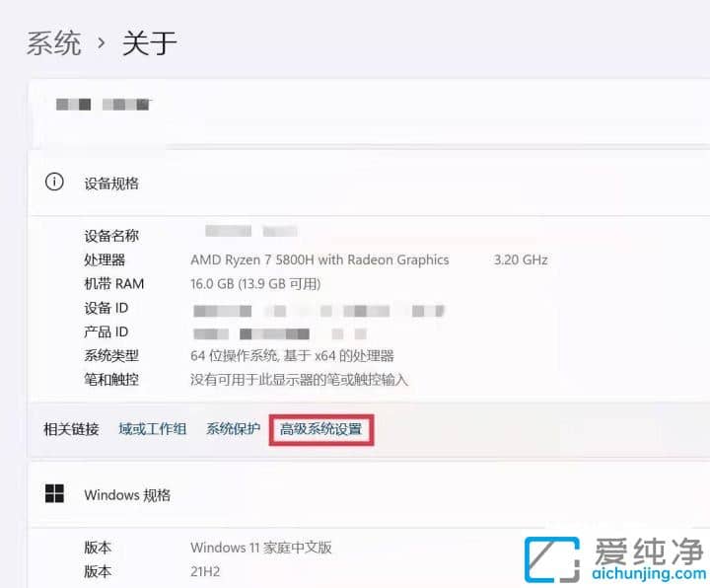Select the 笔和触控 description text
This screenshot has width=710, height=588.
coord(299,379)
